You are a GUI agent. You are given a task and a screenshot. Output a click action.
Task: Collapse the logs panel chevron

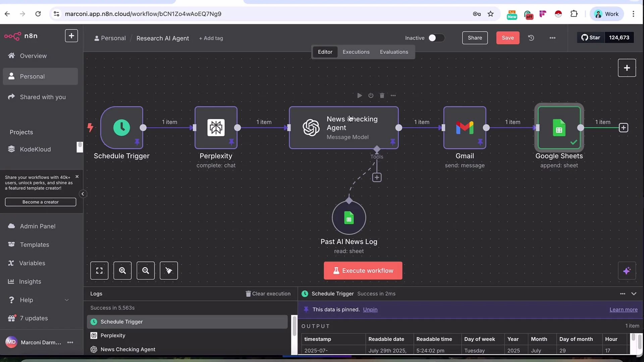634,294
